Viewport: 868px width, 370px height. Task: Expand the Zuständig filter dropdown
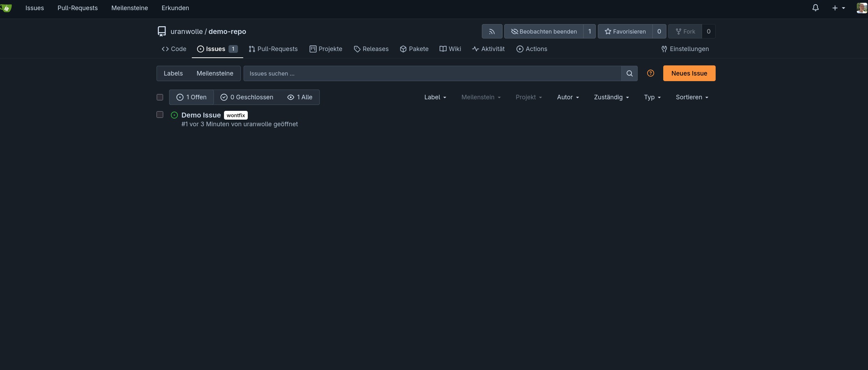click(x=611, y=97)
